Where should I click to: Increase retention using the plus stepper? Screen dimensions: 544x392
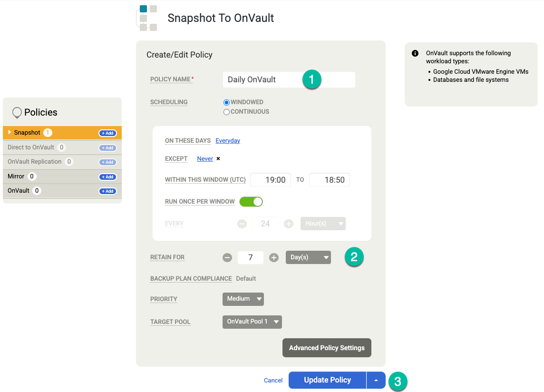[x=273, y=257]
